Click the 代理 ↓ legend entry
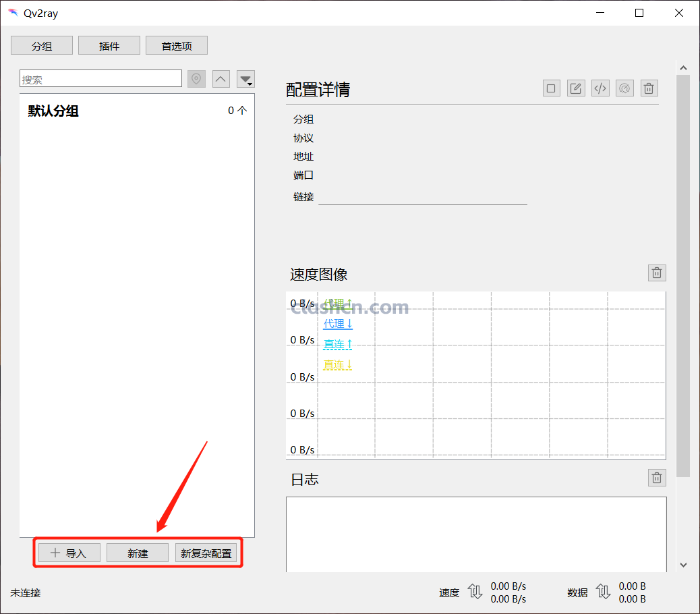 (x=338, y=324)
